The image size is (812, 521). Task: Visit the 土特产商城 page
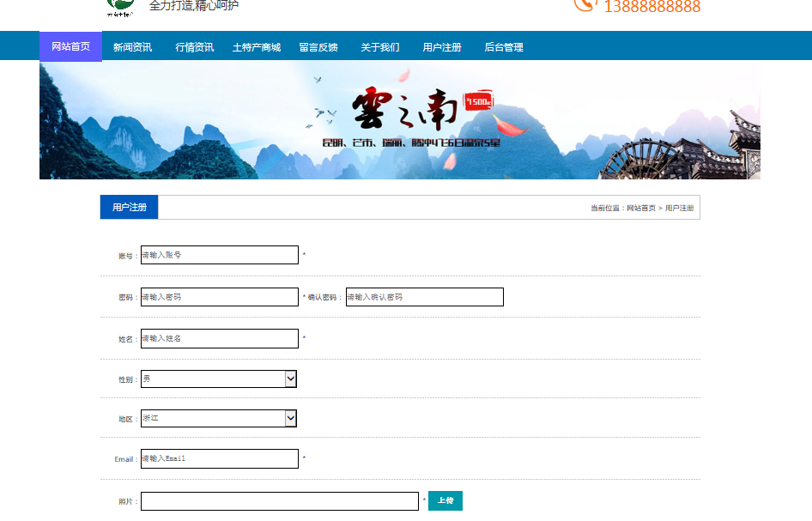(257, 47)
